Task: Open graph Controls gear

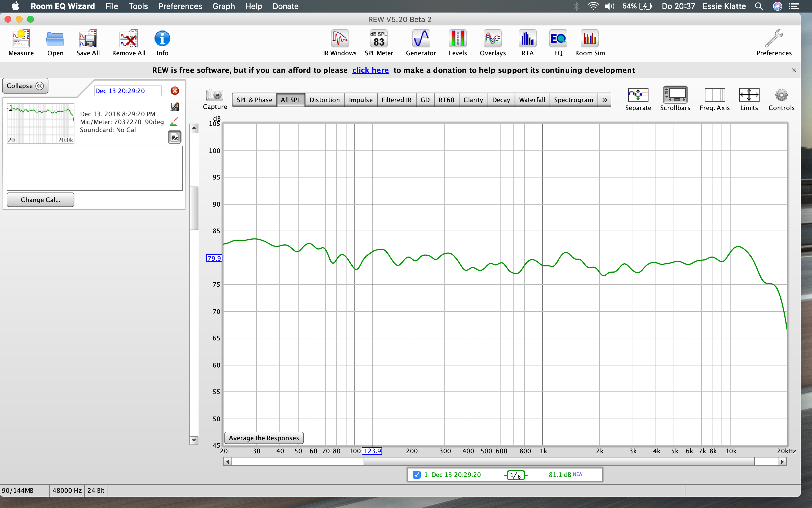Action: pyautogui.click(x=781, y=99)
